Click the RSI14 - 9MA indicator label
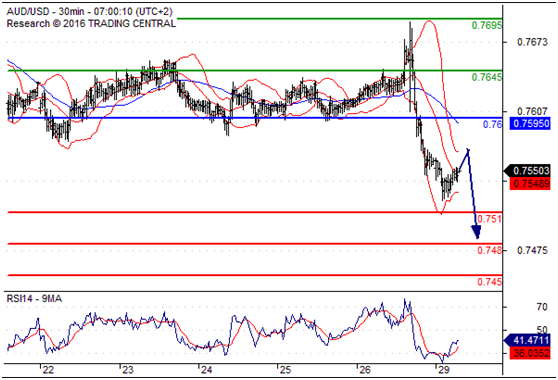558x380 pixels. click(x=34, y=299)
